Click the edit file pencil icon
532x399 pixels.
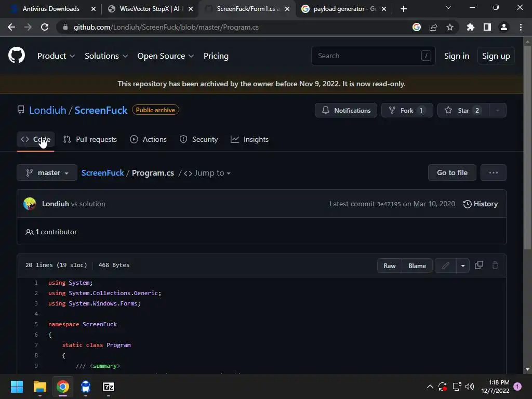[x=445, y=265]
